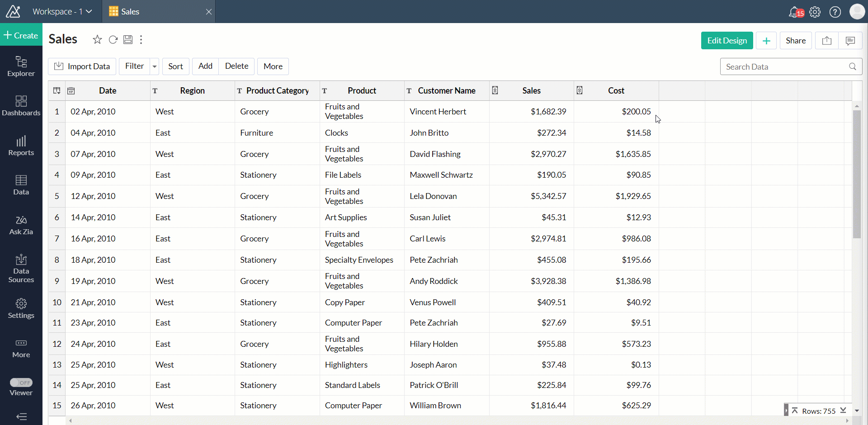The width and height of the screenshot is (868, 425).
Task: Open Dashboards in the sidebar
Action: tap(21, 106)
